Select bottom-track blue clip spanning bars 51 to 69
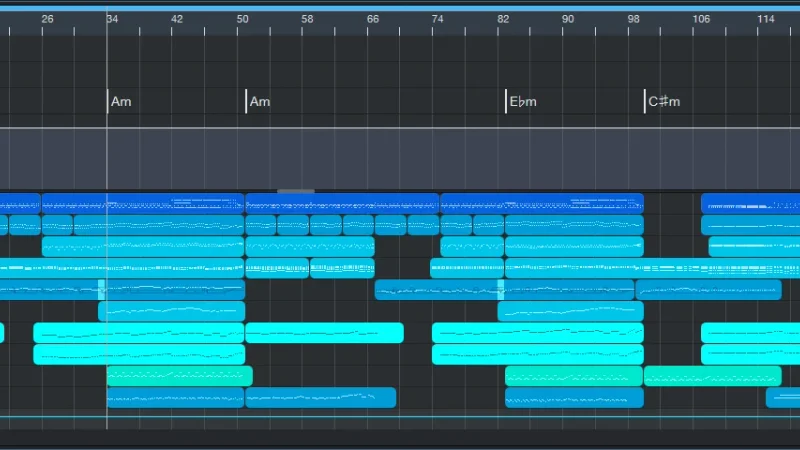The width and height of the screenshot is (800, 450). click(x=320, y=397)
